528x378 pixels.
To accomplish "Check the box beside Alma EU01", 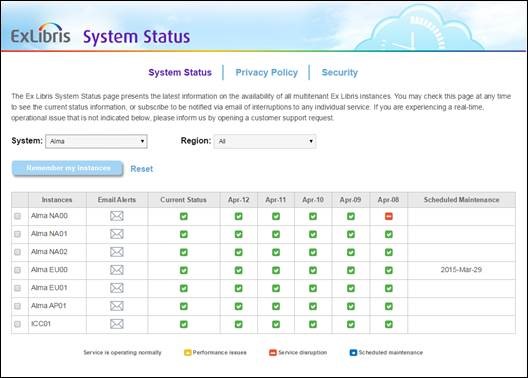I will (18, 288).
